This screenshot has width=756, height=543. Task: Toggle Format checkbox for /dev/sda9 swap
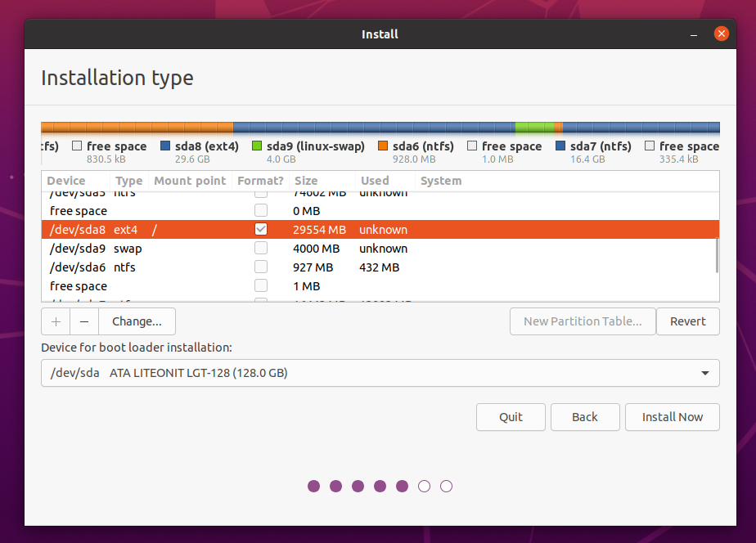click(x=261, y=248)
